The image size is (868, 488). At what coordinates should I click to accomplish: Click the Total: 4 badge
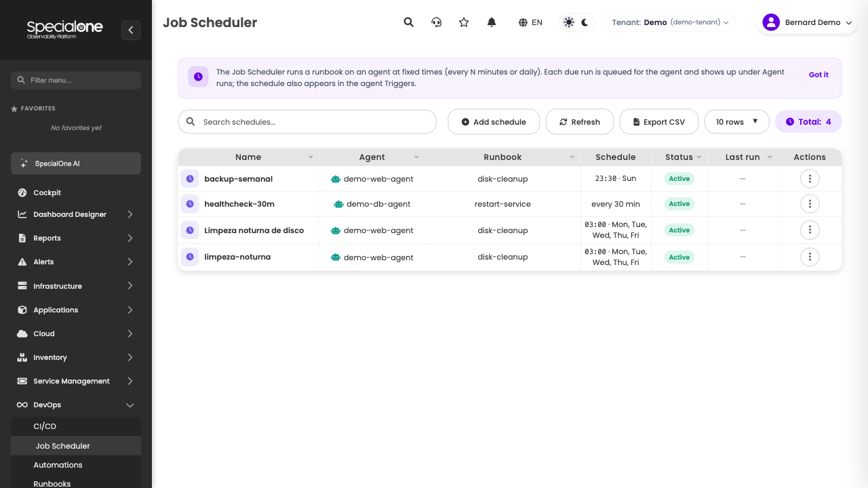(808, 122)
